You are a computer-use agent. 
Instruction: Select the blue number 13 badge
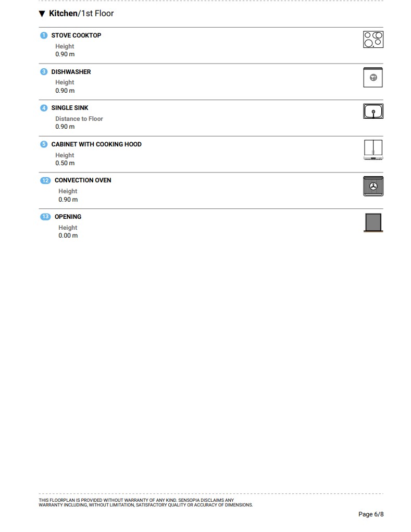click(45, 217)
